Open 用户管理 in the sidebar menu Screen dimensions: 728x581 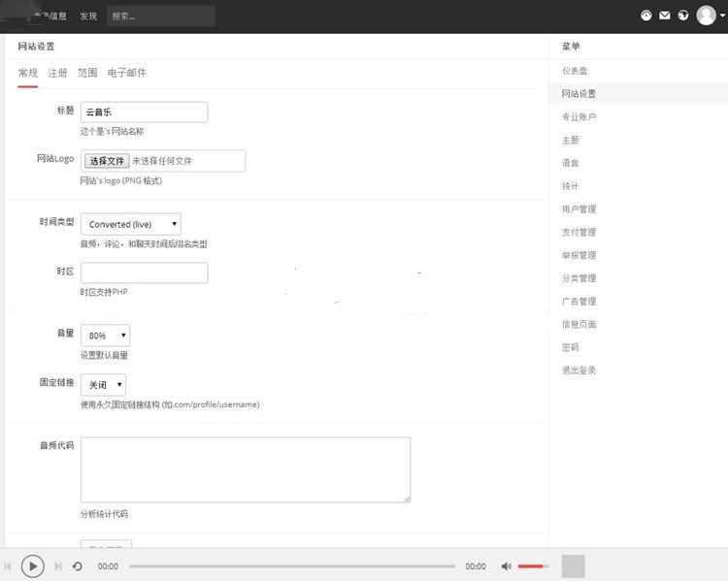[x=579, y=209]
